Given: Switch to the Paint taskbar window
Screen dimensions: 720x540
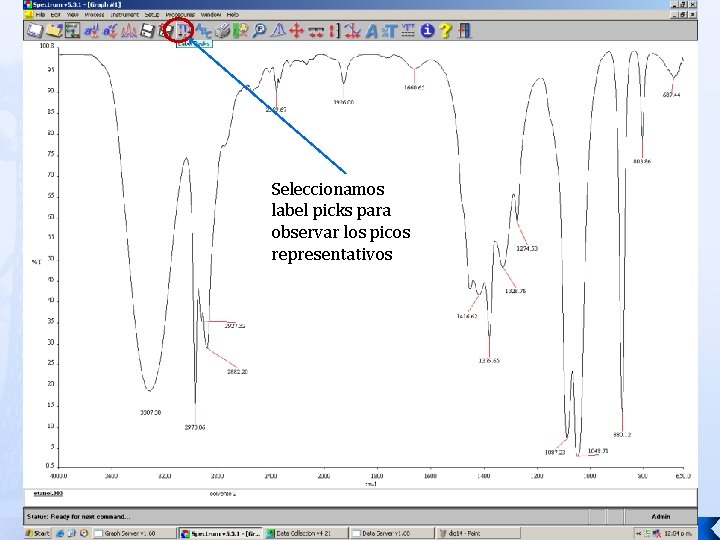Looking at the screenshot, I should [478, 533].
